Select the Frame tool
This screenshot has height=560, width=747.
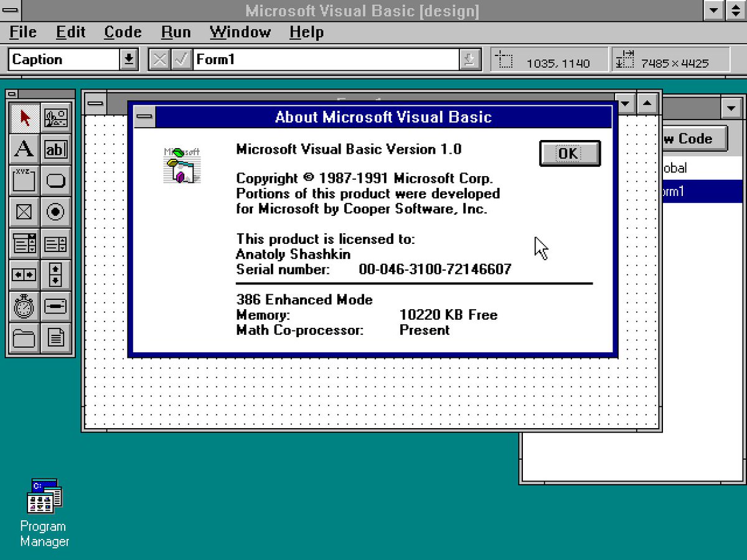[25, 180]
